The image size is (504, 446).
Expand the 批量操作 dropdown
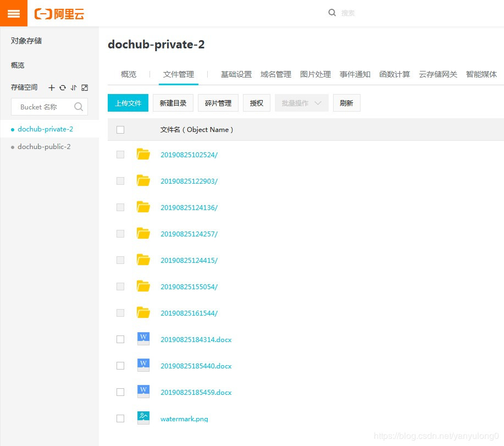pyautogui.click(x=301, y=103)
